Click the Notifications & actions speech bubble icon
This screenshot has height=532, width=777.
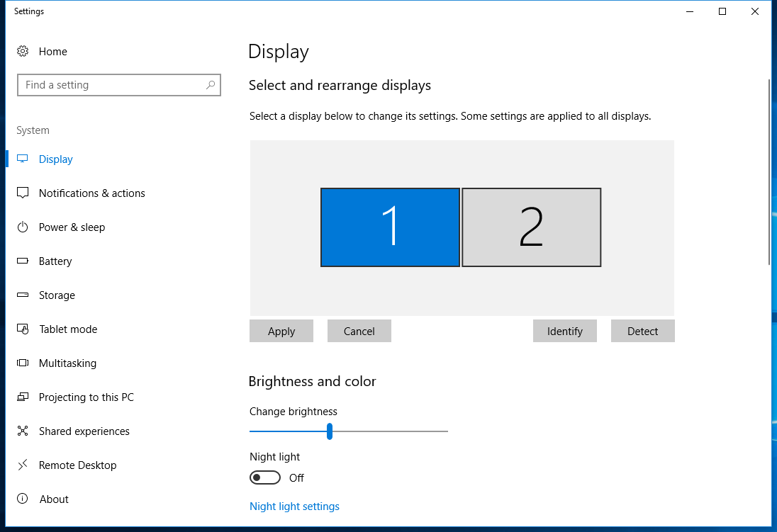tap(23, 193)
